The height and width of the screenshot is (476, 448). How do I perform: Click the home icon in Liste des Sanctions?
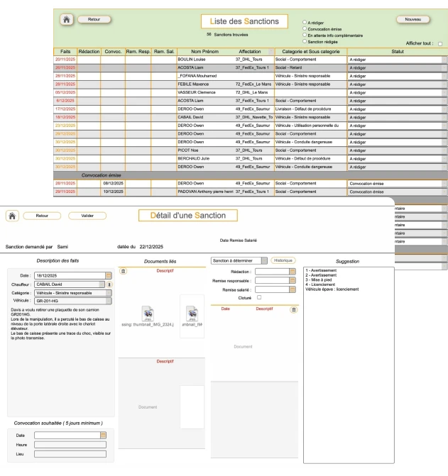tap(67, 21)
